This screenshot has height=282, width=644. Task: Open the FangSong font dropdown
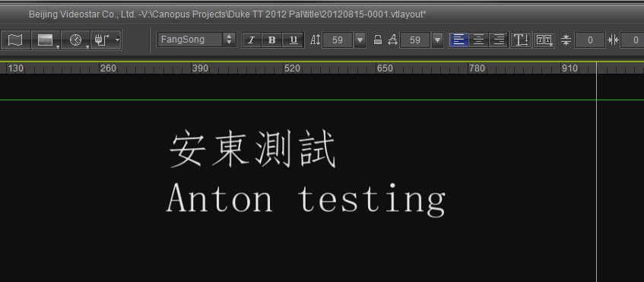pyautogui.click(x=197, y=40)
